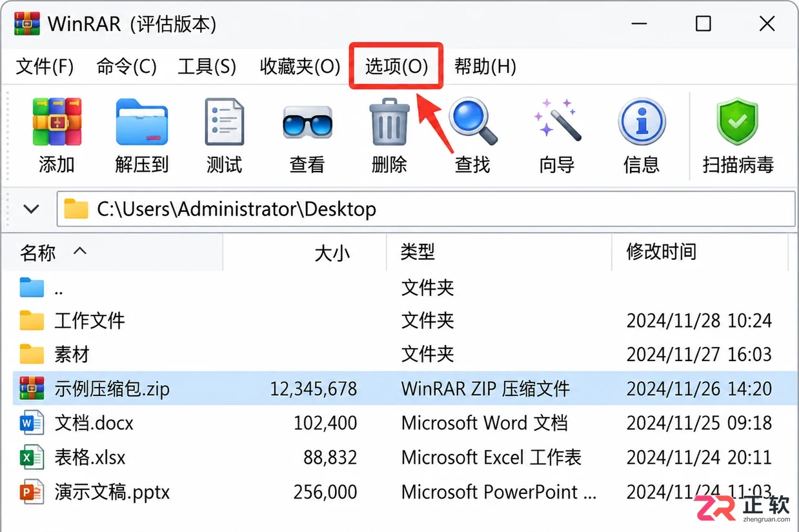The height and width of the screenshot is (532, 799).
Task: Open the 向导 (Wizard) wand icon
Action: point(557,120)
